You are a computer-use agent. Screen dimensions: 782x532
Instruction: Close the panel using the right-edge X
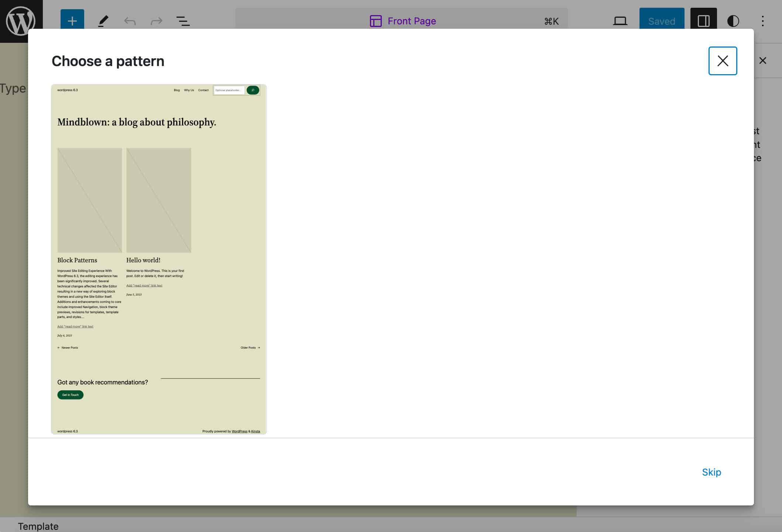763,60
